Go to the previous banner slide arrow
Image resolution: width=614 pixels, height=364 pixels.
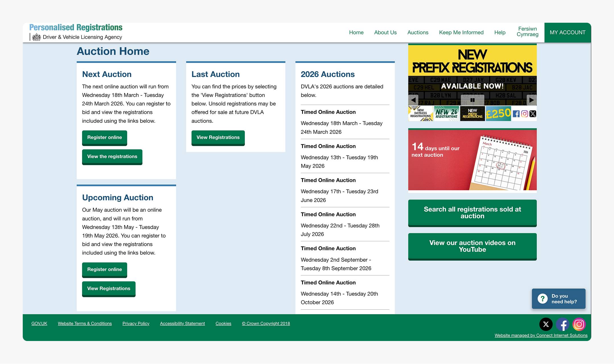tap(413, 100)
